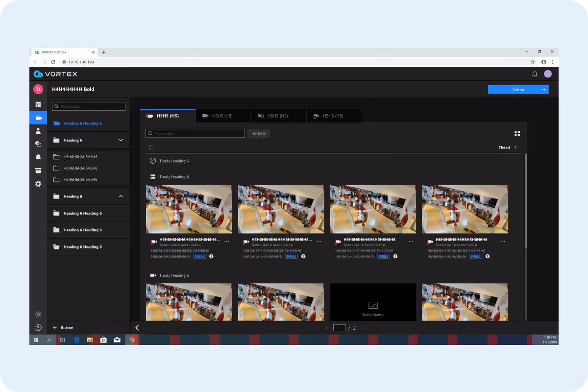
Task: Click the recording camera icon on first card
Action: tap(154, 242)
